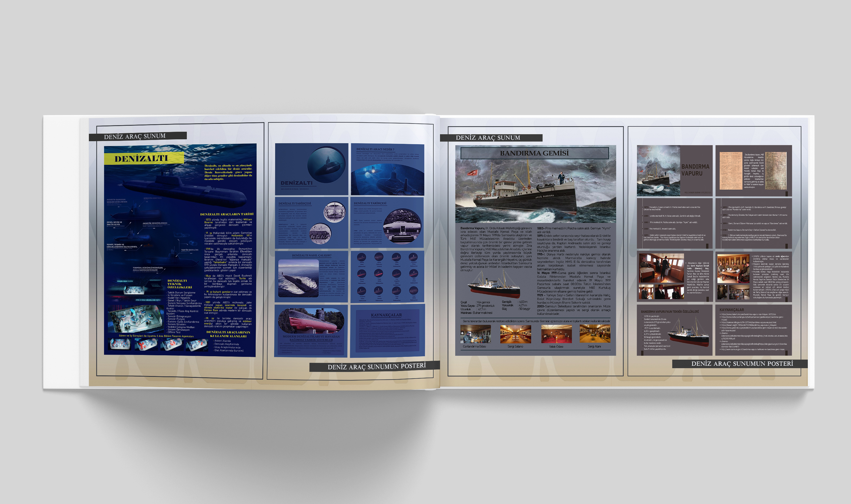Click the red submarine museum photo
Image resolution: width=851 pixels, height=504 pixels.
(311, 321)
